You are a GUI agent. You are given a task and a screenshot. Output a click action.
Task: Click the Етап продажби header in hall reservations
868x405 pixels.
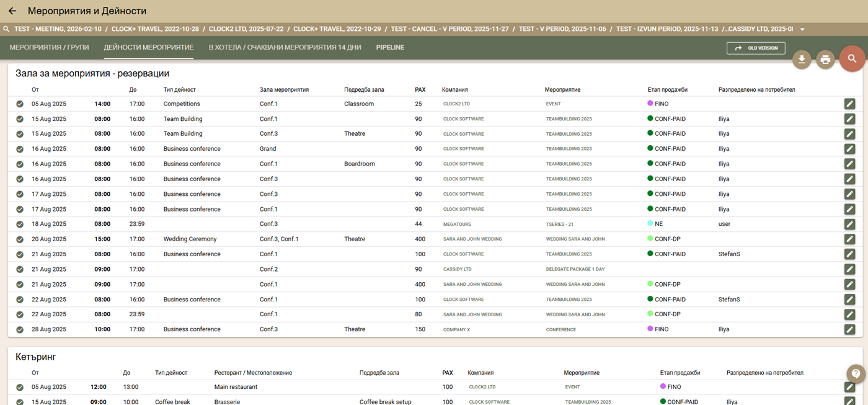668,90
